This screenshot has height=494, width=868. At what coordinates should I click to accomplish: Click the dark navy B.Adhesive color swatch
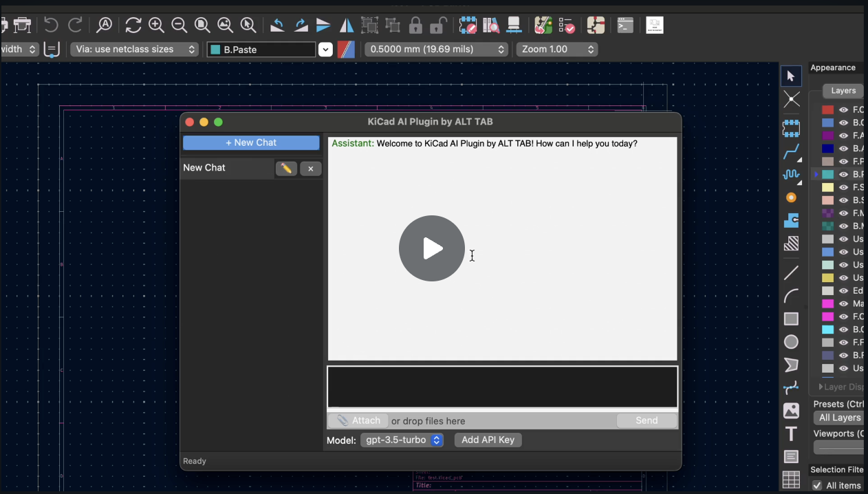click(x=828, y=149)
